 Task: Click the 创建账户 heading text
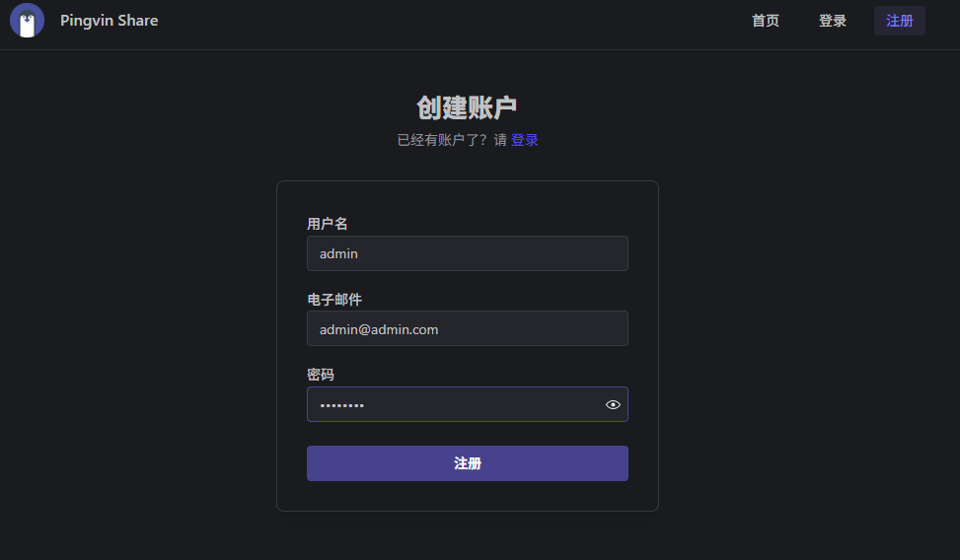pos(467,107)
